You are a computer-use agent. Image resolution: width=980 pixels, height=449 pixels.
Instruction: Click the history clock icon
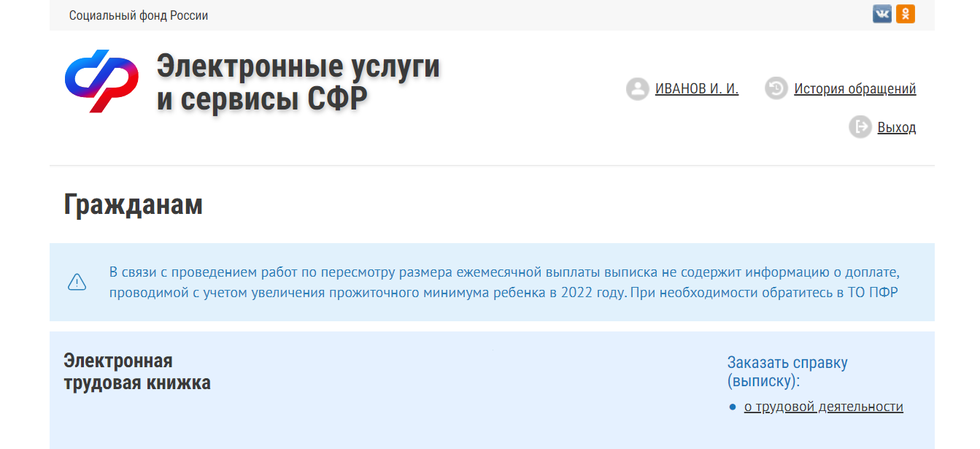(x=776, y=89)
